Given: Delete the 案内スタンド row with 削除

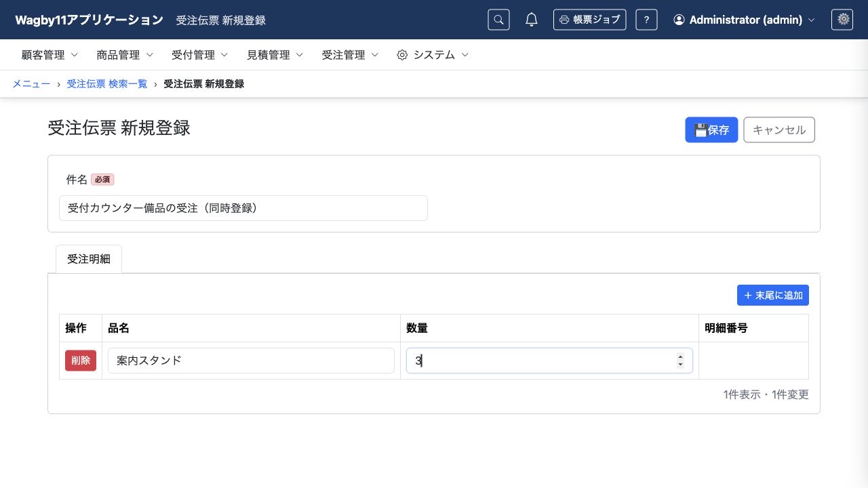Looking at the screenshot, I should tap(81, 361).
